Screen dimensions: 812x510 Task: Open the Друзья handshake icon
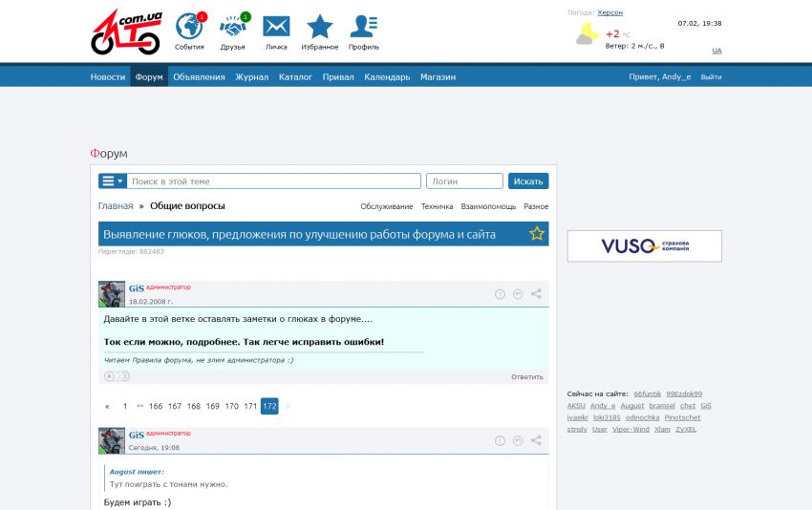(232, 28)
